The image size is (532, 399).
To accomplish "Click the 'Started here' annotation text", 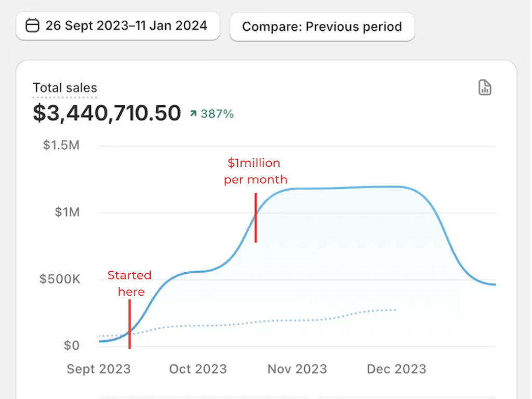I will 129,283.
